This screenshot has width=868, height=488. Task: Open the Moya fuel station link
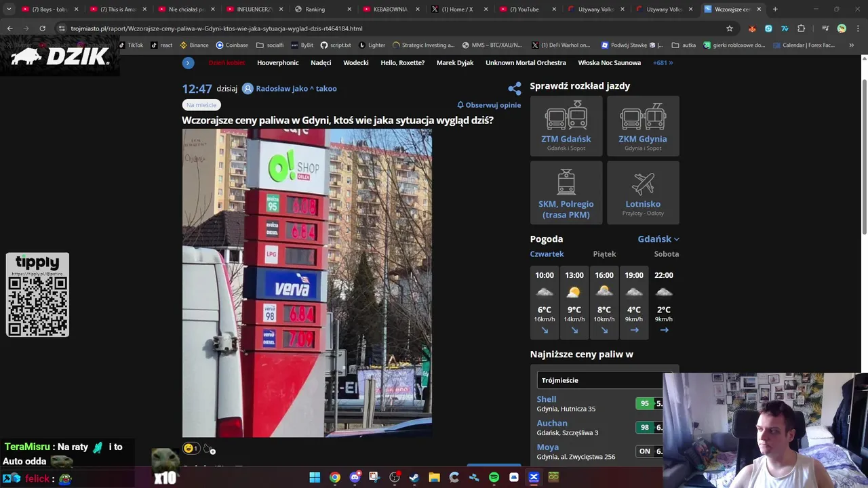[548, 447]
